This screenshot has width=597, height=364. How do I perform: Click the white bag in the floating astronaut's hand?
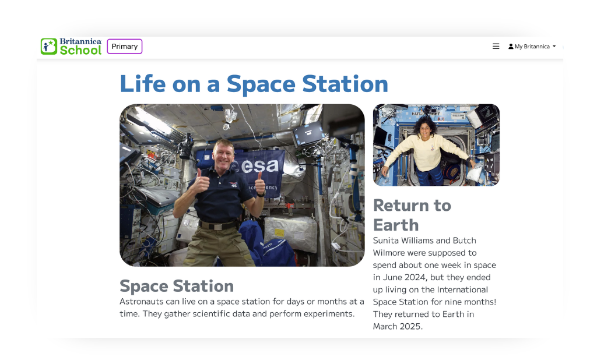pyautogui.click(x=475, y=173)
